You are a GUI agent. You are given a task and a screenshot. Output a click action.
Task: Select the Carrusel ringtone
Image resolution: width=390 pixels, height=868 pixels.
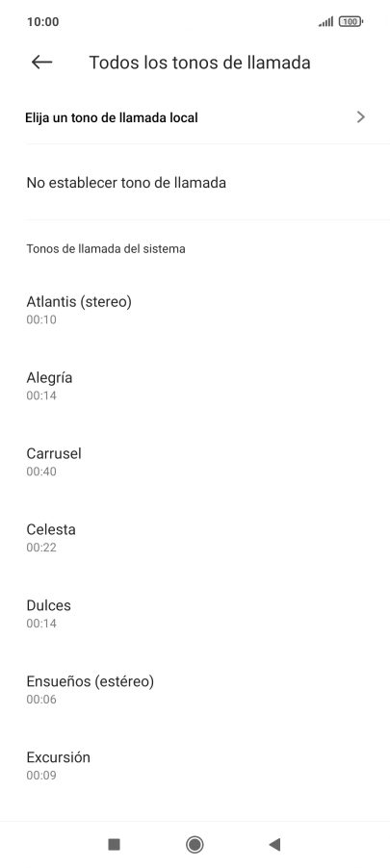pos(195,462)
